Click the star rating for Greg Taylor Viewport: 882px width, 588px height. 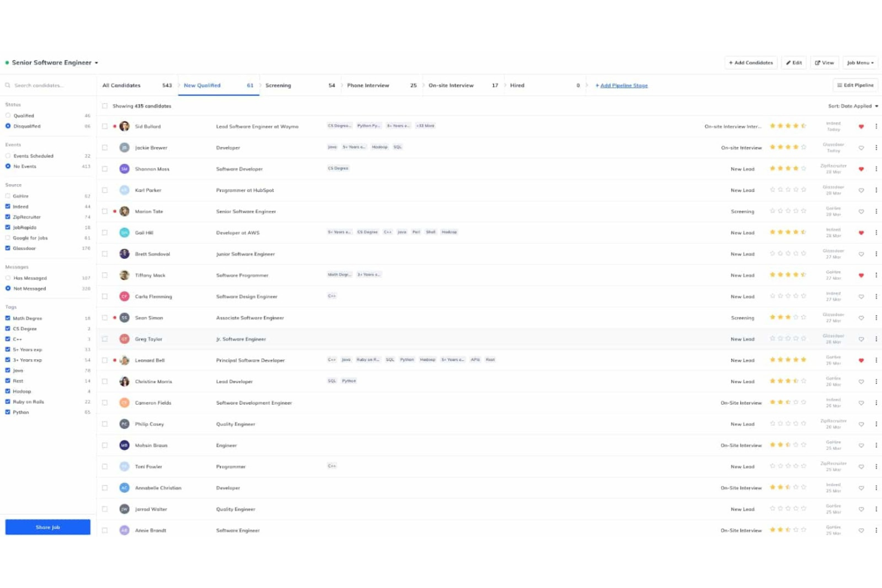pos(788,339)
